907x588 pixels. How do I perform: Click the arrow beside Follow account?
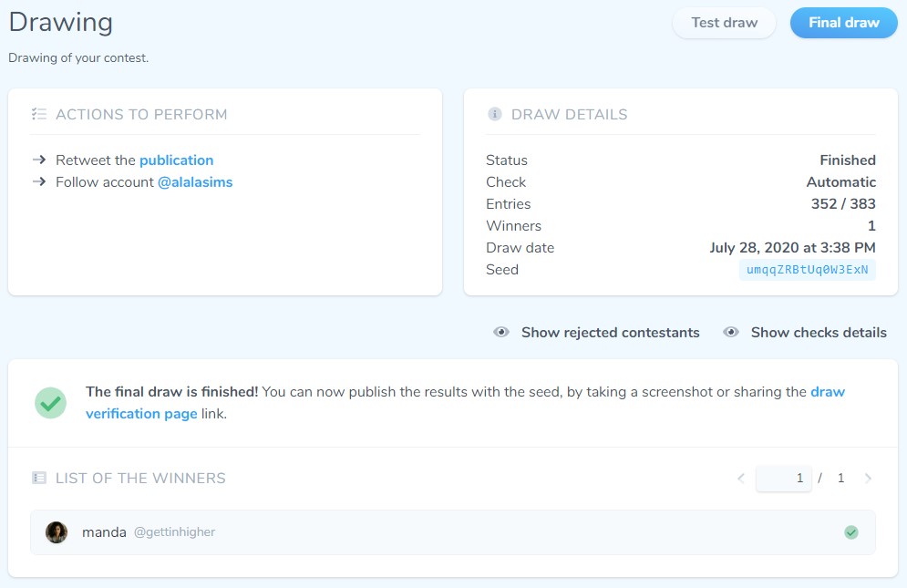[39, 181]
